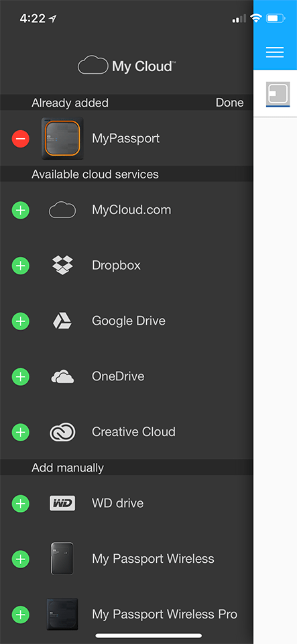This screenshot has height=644, width=297.
Task: Tap the Dropbox logo icon
Action: 62,266
